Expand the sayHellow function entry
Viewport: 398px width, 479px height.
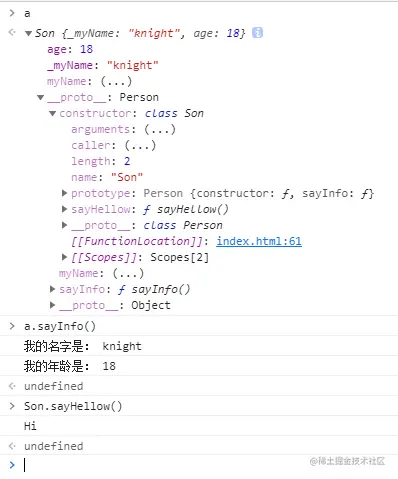coord(65,209)
